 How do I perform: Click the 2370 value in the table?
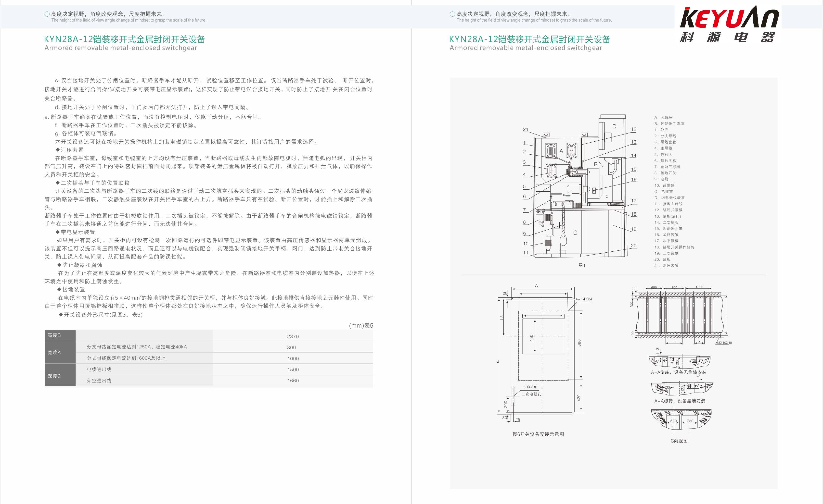pyautogui.click(x=293, y=336)
